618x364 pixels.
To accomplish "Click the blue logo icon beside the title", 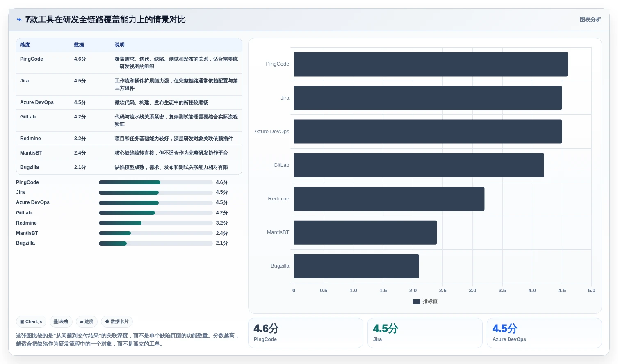I will (19, 20).
